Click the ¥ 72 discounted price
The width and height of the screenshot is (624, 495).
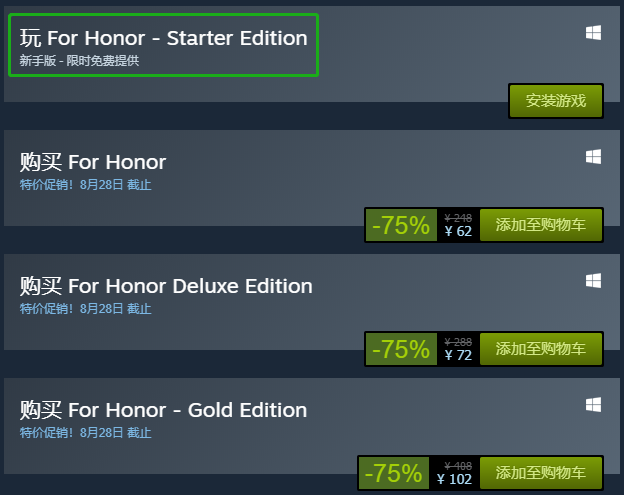[458, 355]
